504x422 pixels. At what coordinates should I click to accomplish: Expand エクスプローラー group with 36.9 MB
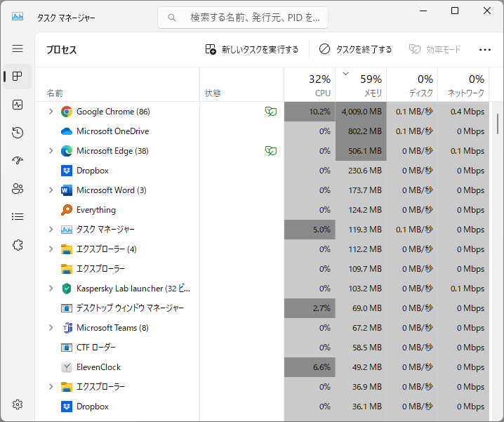point(51,387)
